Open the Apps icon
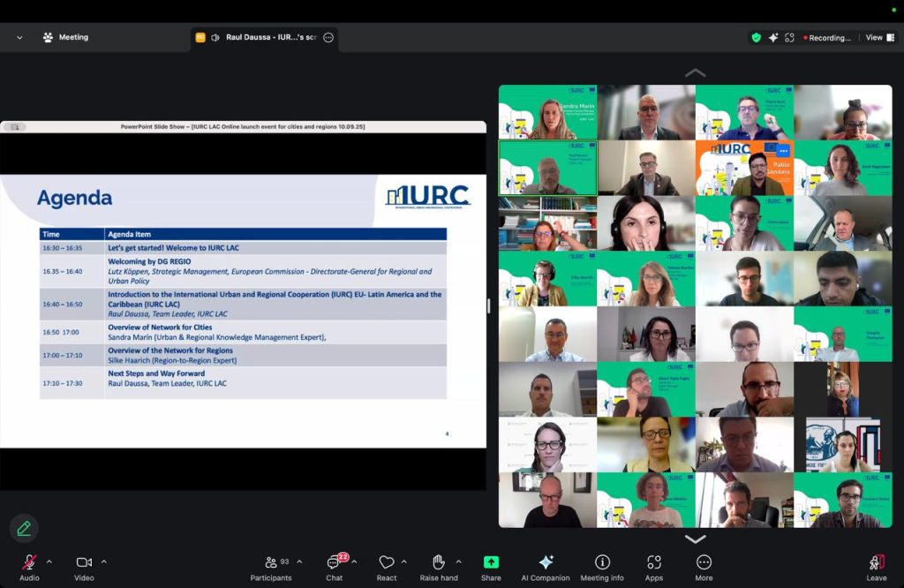 tap(653, 566)
